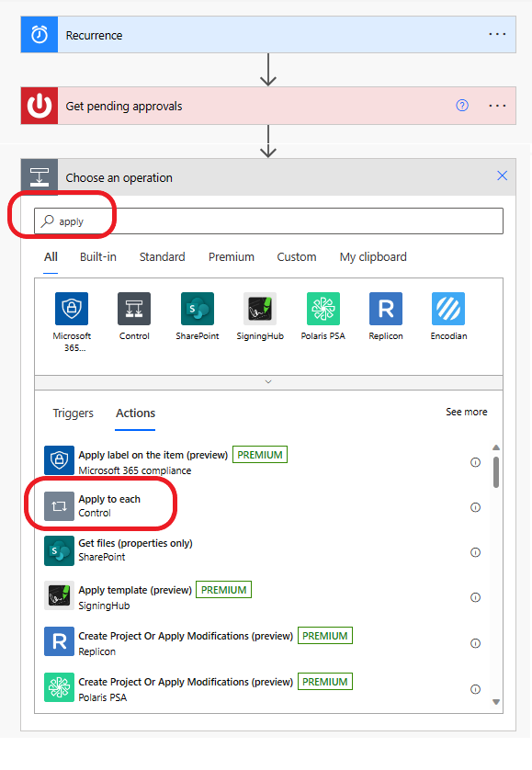Viewport: 532px width, 770px height.
Task: Switch to the Premium tab
Action: click(232, 257)
